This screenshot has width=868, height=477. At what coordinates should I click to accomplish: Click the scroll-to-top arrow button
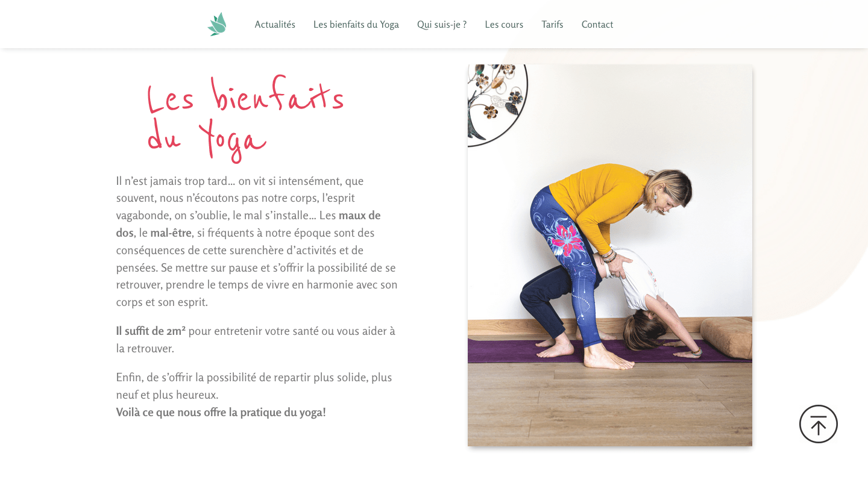(818, 424)
